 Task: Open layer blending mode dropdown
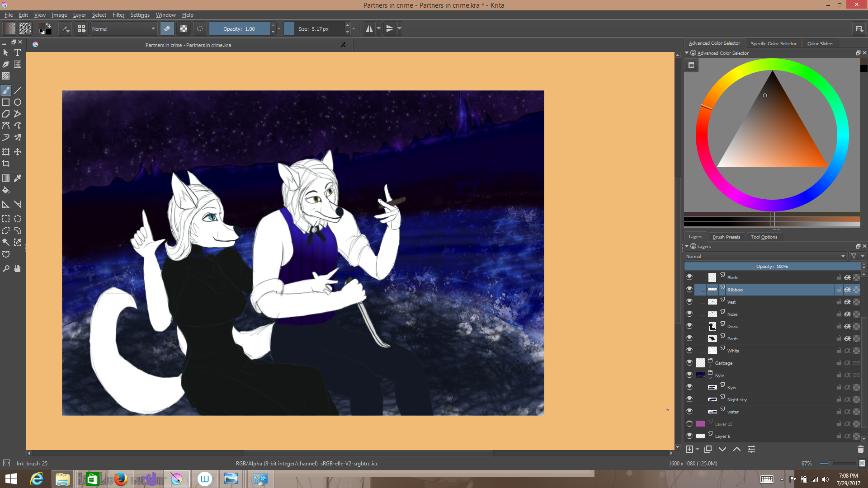(765, 256)
